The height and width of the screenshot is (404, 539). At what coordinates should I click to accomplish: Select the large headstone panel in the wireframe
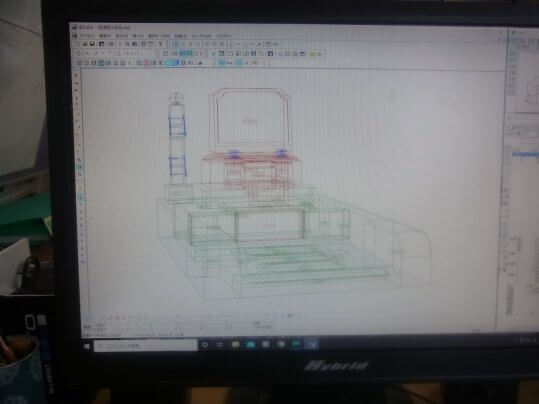(x=252, y=118)
